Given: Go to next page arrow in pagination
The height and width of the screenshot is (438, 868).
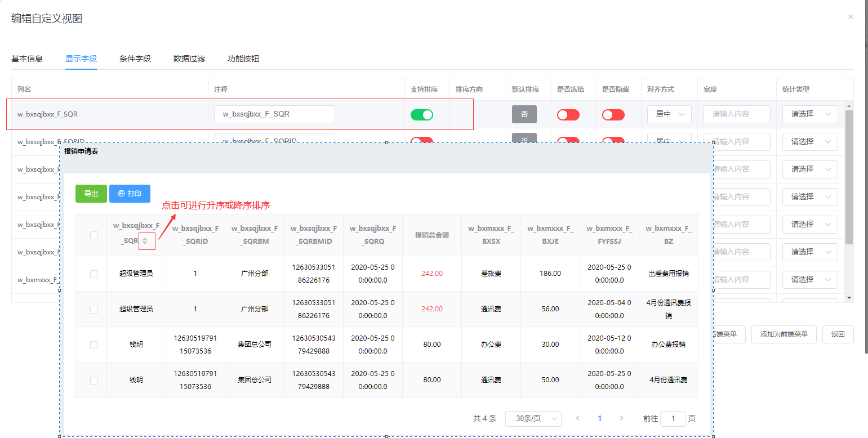Looking at the screenshot, I should 621,418.
